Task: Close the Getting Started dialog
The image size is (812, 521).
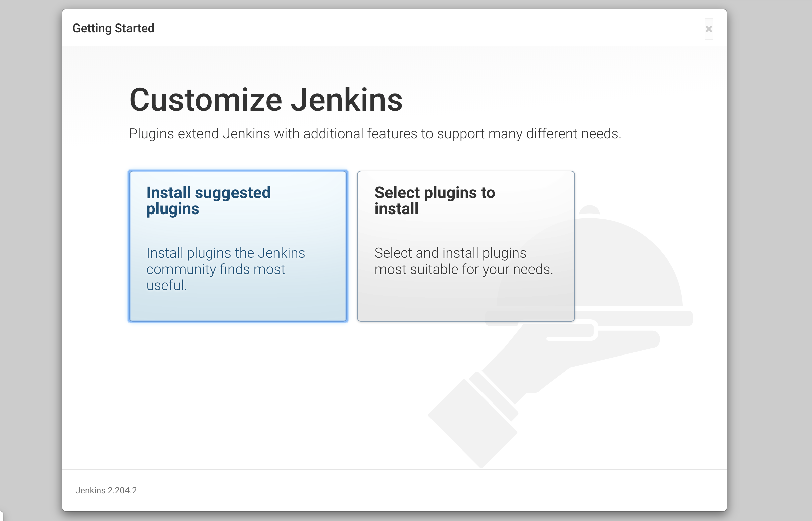Action: pyautogui.click(x=709, y=29)
